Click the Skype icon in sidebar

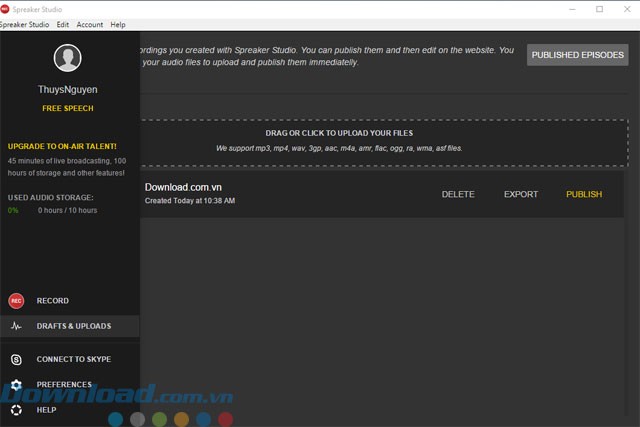point(16,359)
